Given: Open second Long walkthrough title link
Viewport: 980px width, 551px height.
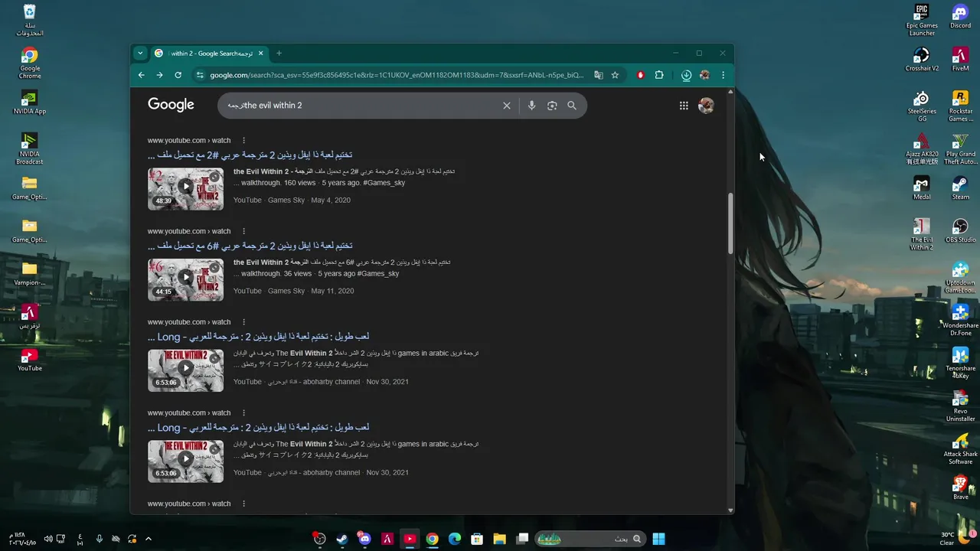Looking at the screenshot, I should tap(259, 427).
